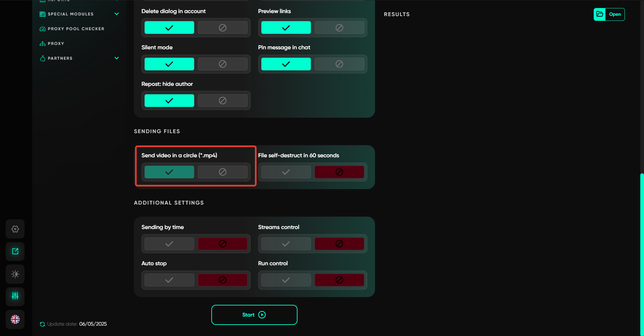Open the settings gear icon in sidebar
The width and height of the screenshot is (644, 336).
(x=15, y=229)
